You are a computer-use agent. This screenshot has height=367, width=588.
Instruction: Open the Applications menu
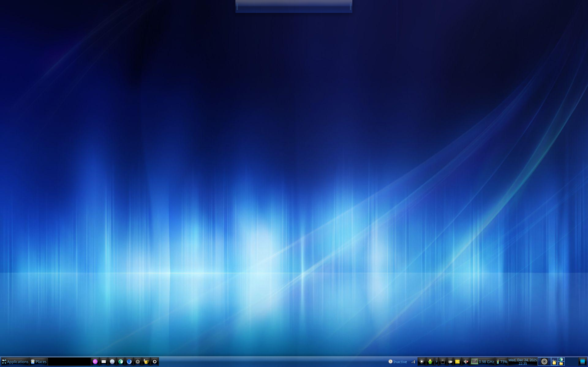[15, 362]
